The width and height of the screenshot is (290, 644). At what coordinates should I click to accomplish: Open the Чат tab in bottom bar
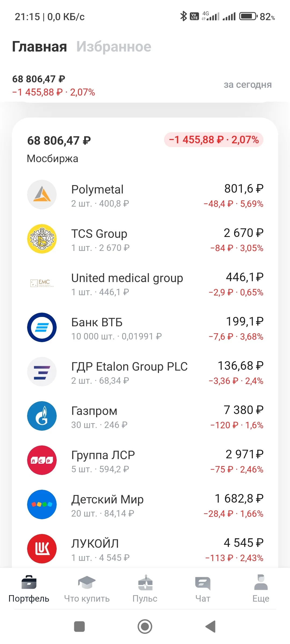tap(203, 589)
